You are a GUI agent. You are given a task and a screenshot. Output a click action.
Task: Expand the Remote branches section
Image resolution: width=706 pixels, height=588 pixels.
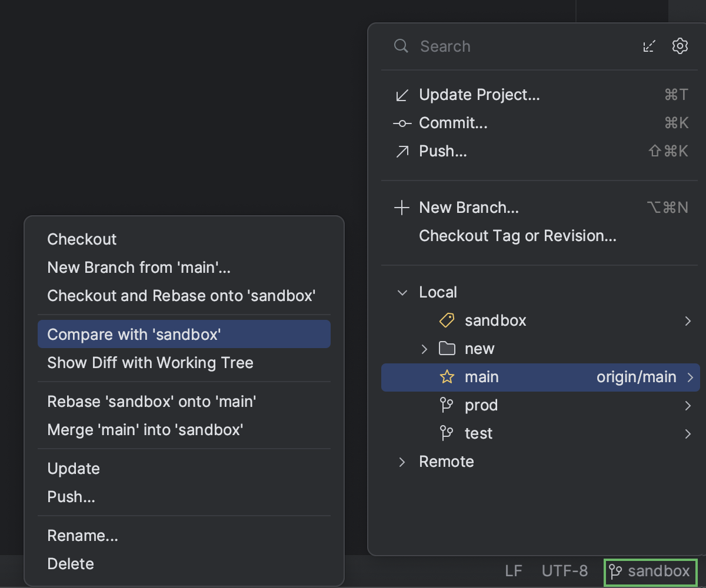402,462
